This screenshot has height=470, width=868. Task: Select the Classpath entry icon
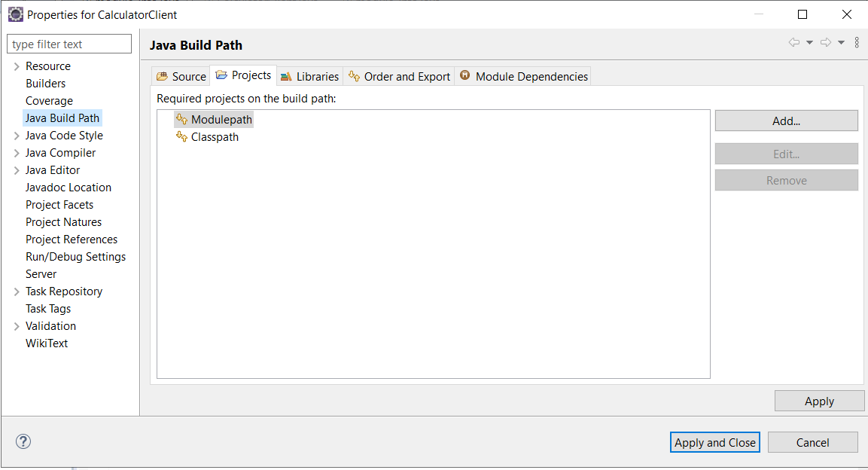(181, 136)
